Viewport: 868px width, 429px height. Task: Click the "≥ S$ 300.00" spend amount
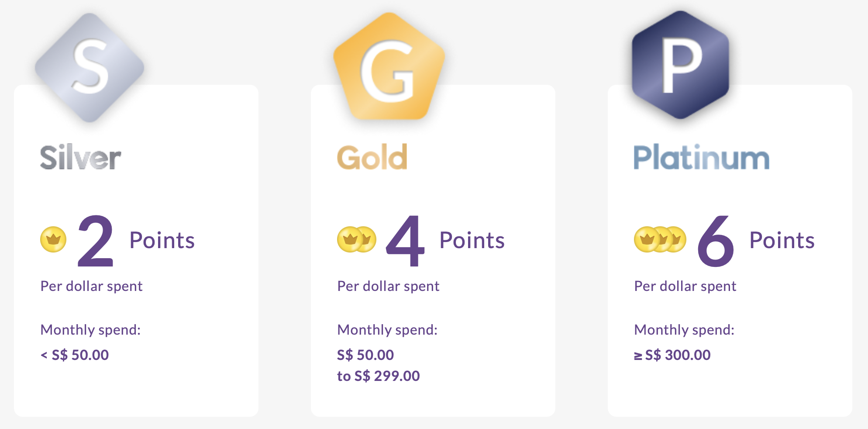pos(672,355)
